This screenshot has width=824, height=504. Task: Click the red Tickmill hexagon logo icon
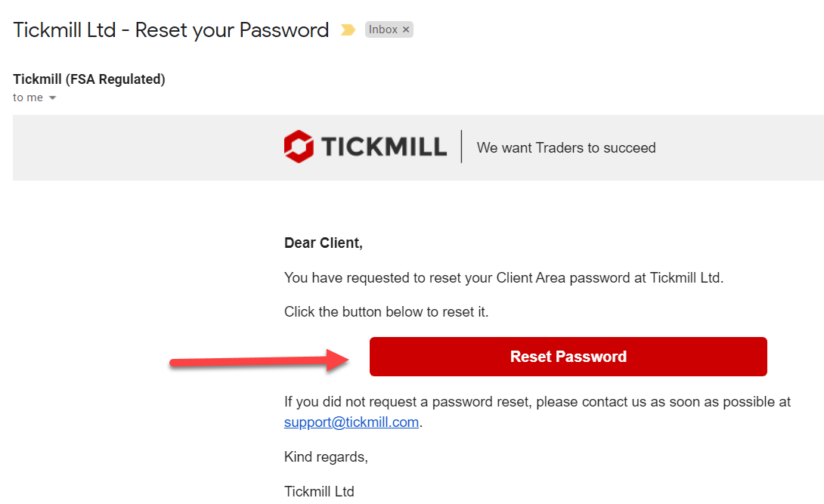tap(299, 147)
